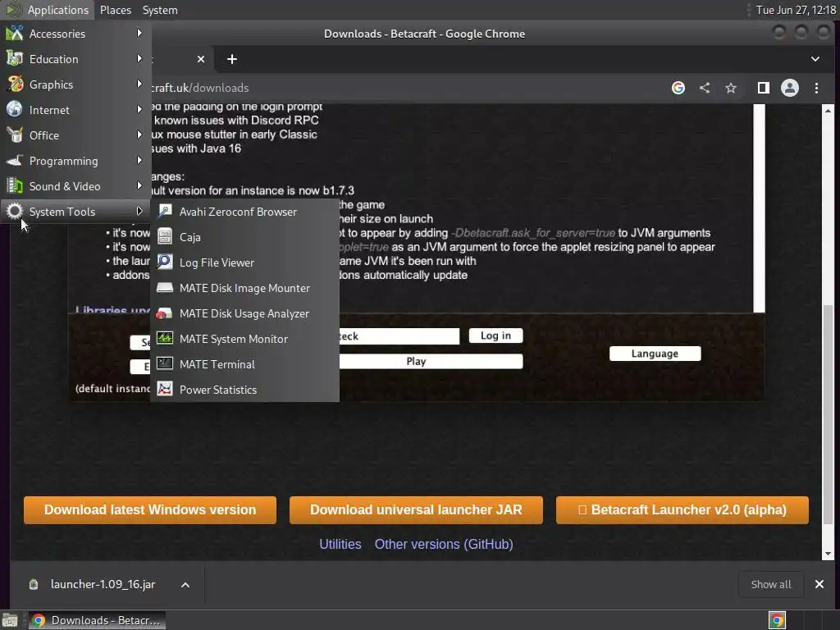This screenshot has width=840, height=630.
Task: Expand Education submenu arrow
Action: tap(139, 58)
